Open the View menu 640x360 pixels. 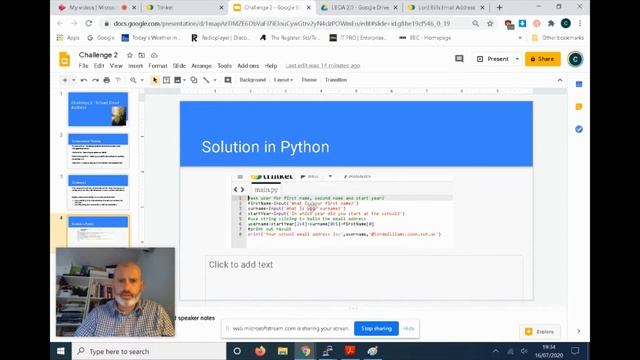point(116,66)
